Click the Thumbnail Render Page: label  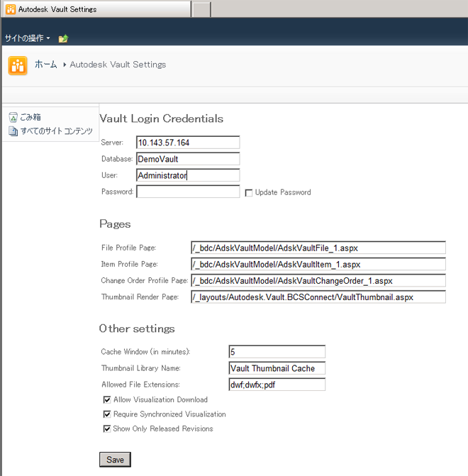pos(140,297)
